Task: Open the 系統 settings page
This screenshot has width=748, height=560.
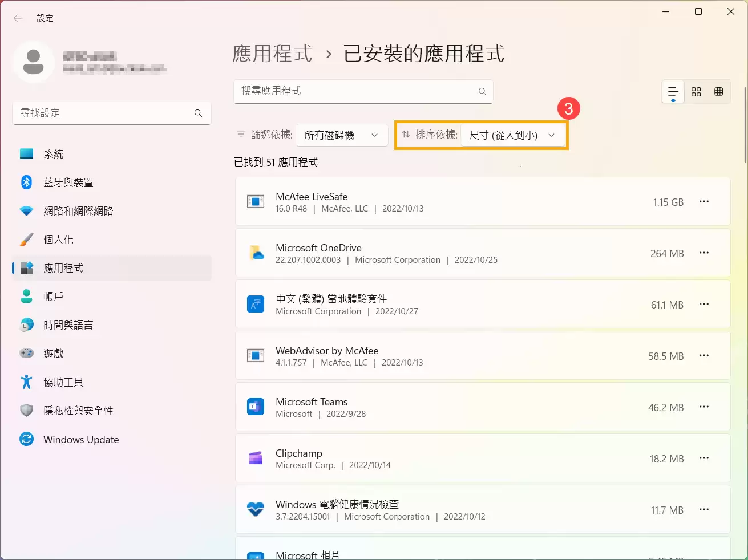Action: coord(112,154)
